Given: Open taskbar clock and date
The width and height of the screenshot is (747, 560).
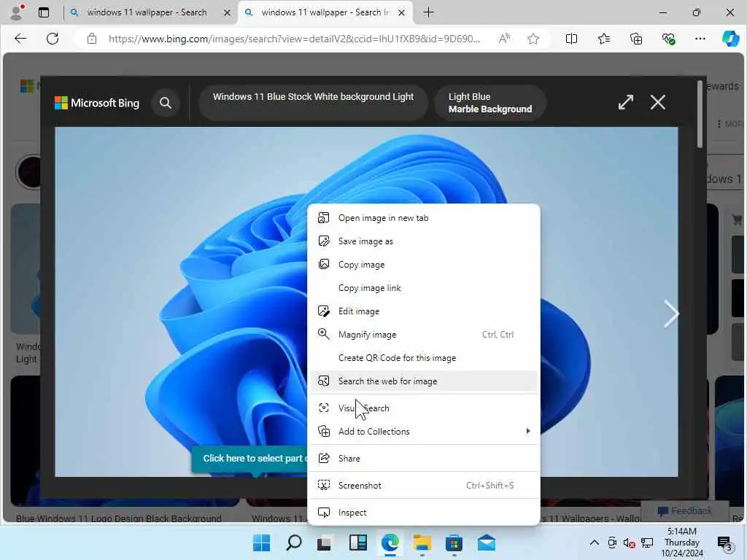Looking at the screenshot, I should point(682,542).
